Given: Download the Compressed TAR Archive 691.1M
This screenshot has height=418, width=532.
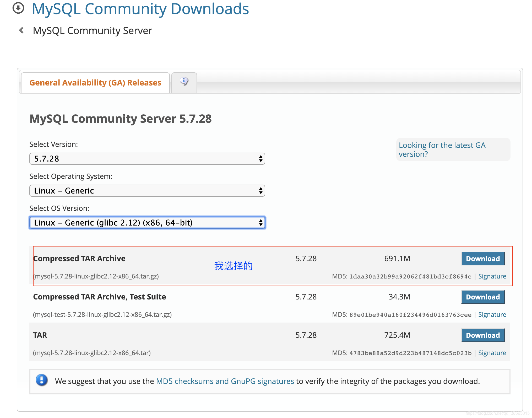Looking at the screenshot, I should (483, 259).
